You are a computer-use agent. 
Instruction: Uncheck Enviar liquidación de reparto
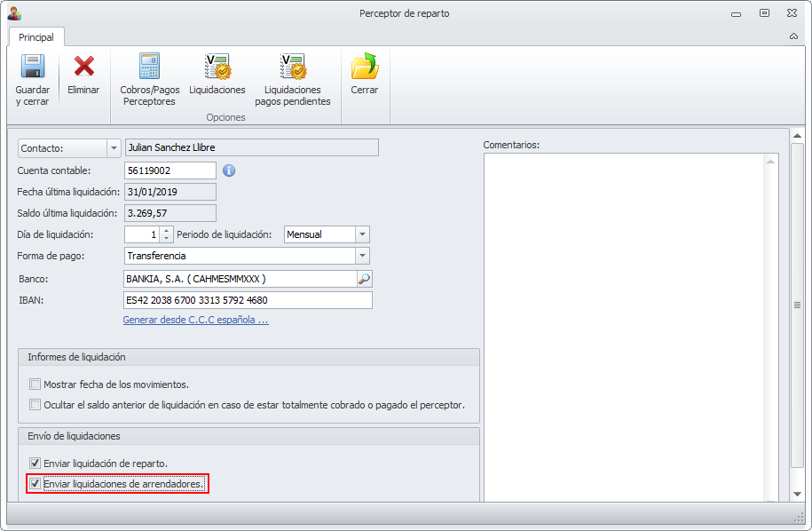coord(35,464)
